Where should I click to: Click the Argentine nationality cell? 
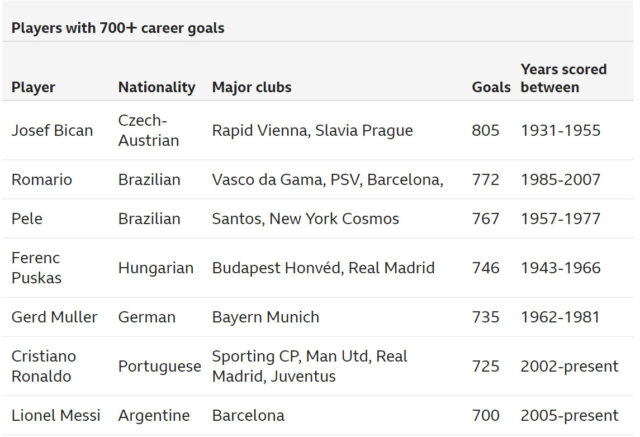point(154,416)
